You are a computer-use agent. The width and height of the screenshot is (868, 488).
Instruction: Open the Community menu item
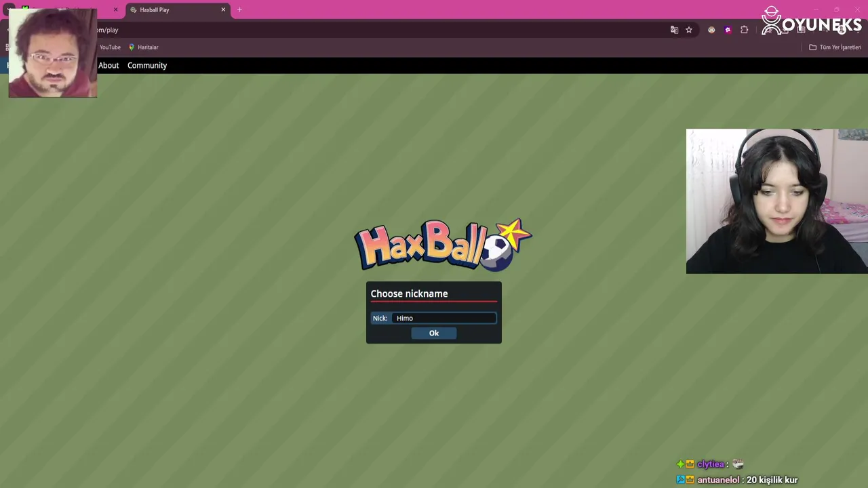[x=147, y=65]
